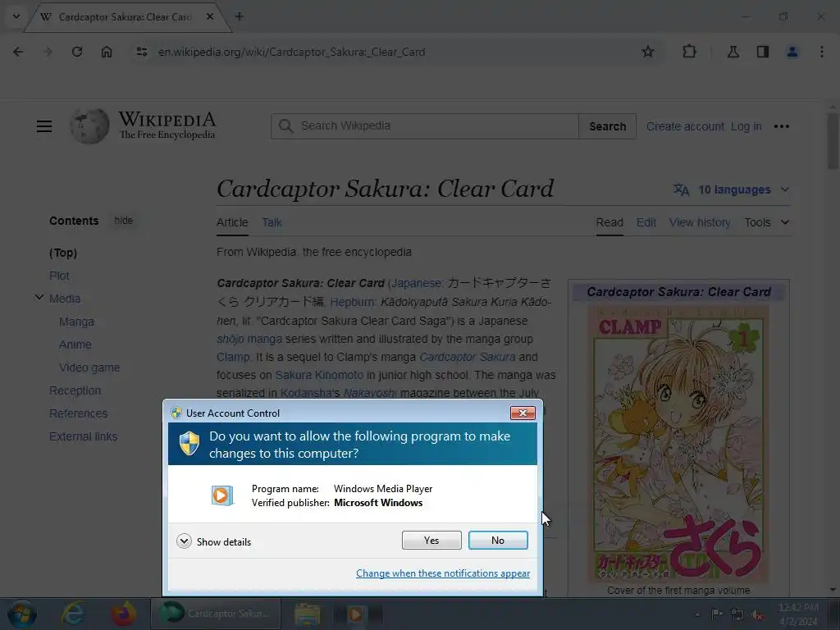This screenshot has height=630, width=840.
Task: Open tab search dropdown arrow
Action: tap(16, 16)
